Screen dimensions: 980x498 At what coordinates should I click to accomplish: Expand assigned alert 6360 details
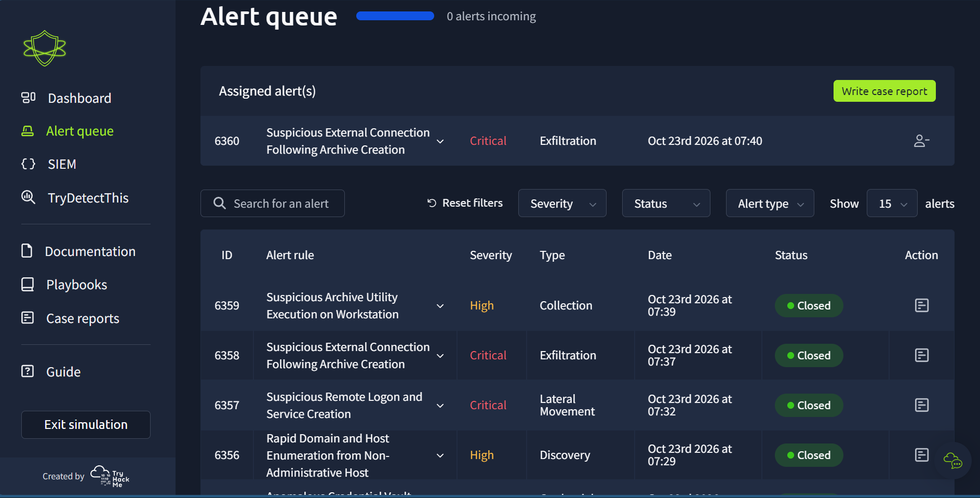pyautogui.click(x=440, y=141)
